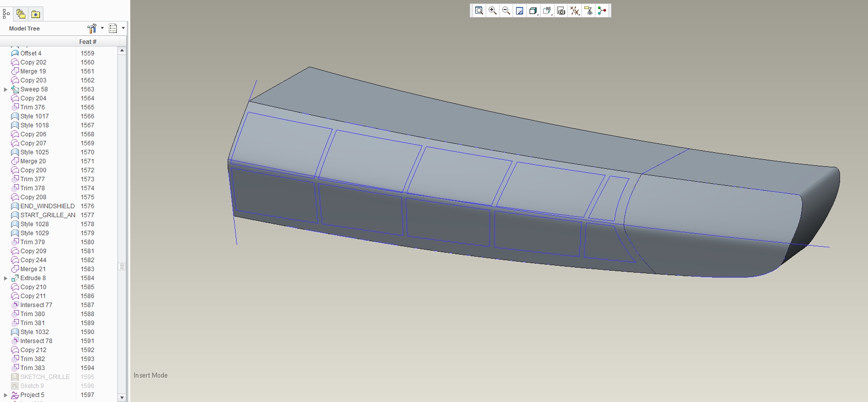Viewport: 868px width, 402px height.
Task: Click the Model Tree show list icon
Action: pyautogui.click(x=113, y=28)
